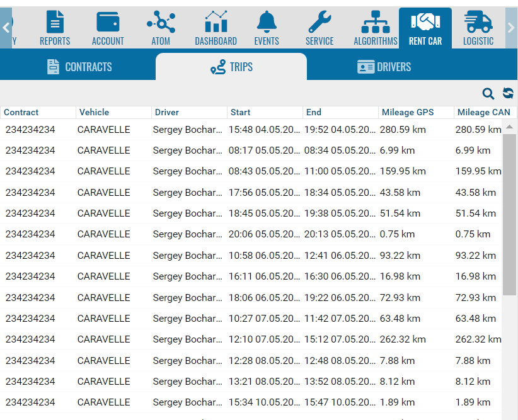Switch to the Contracts tab
Screen dimensions: 518x420
point(79,67)
